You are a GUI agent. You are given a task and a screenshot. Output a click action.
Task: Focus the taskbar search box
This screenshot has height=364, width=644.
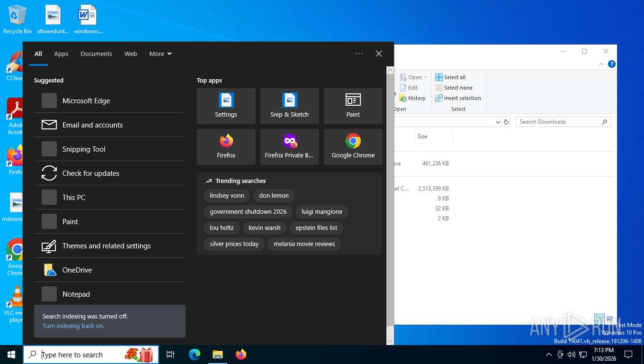(x=91, y=355)
